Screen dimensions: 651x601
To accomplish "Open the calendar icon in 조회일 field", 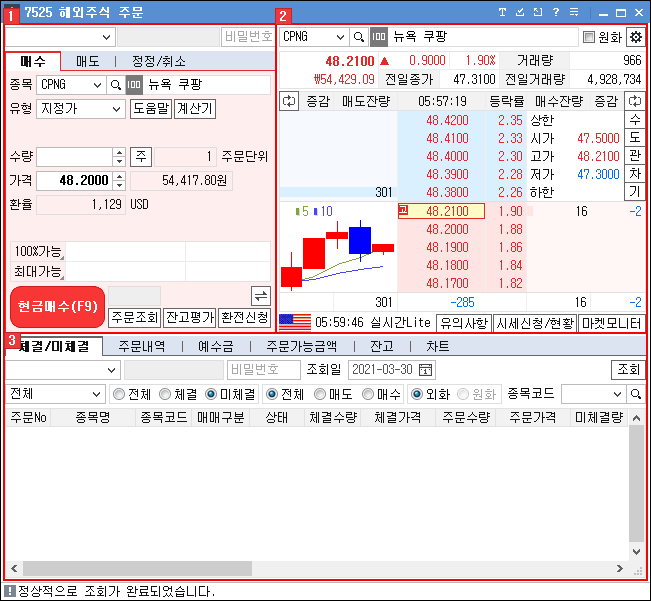I will coord(426,369).
